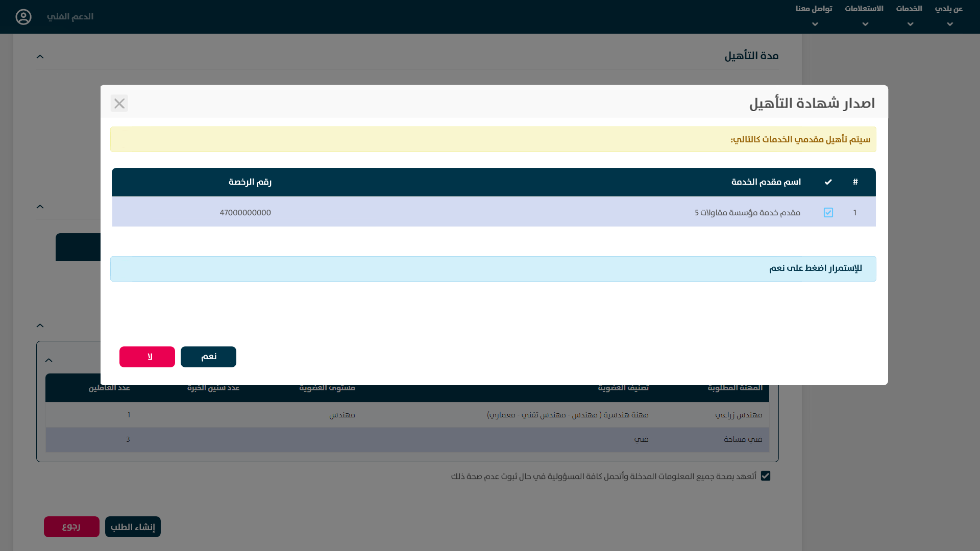Collapse the مدة التأهيل section chevron
Screen dimensions: 980x551
[x=40, y=57]
